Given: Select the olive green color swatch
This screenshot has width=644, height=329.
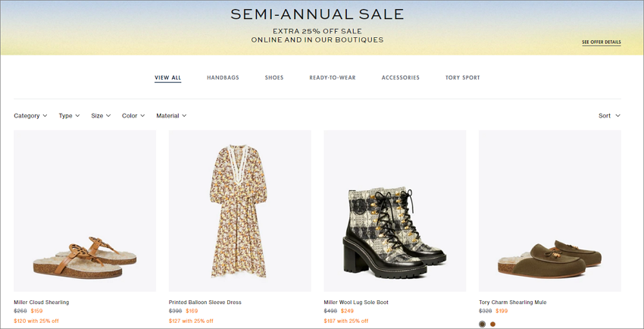Looking at the screenshot, I should point(482,324).
